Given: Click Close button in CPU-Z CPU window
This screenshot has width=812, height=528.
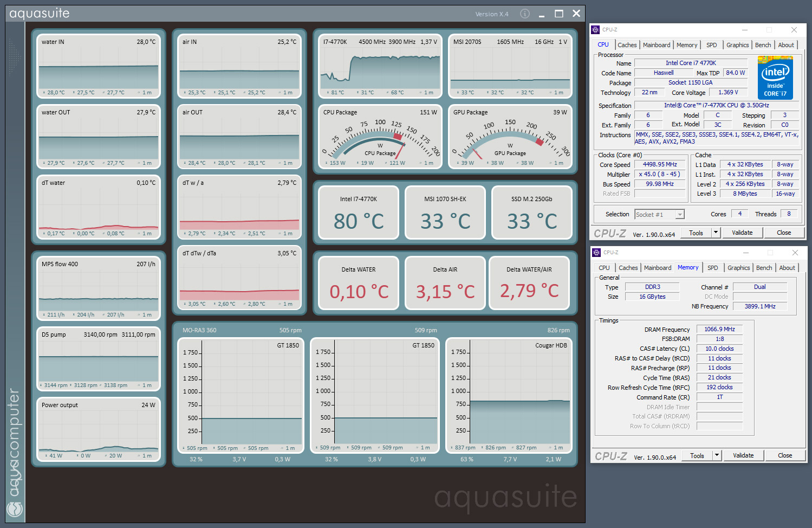Looking at the screenshot, I should point(784,233).
